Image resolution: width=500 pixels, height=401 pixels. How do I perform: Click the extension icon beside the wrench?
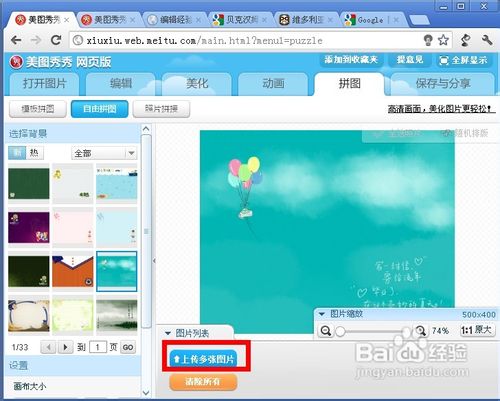point(466,40)
